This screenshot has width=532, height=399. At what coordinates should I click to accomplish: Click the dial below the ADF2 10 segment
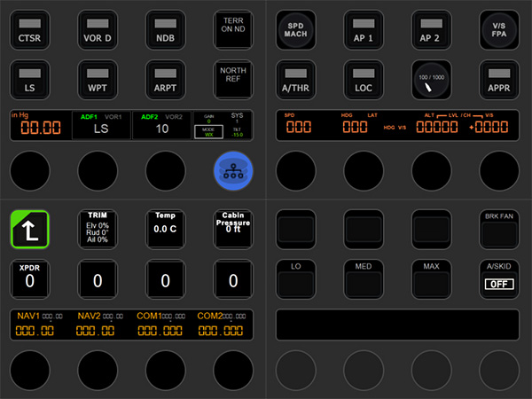[166, 170]
